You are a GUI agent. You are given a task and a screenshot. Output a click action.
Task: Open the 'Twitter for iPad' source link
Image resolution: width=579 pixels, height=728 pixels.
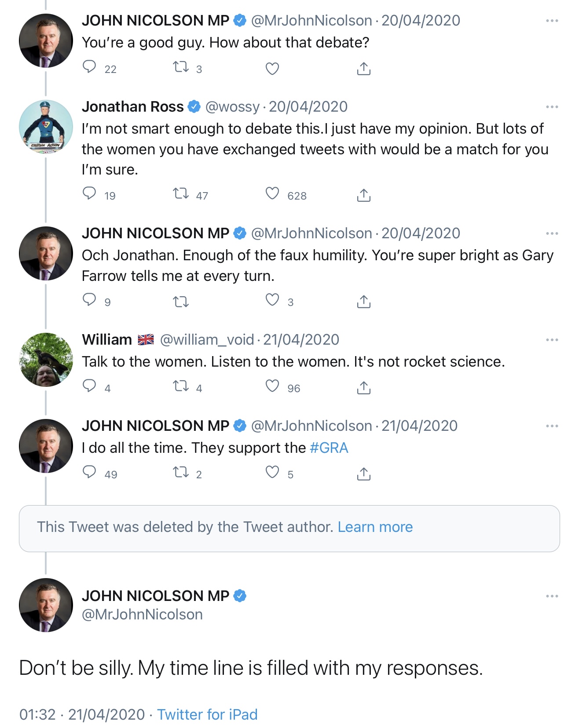coord(207,714)
